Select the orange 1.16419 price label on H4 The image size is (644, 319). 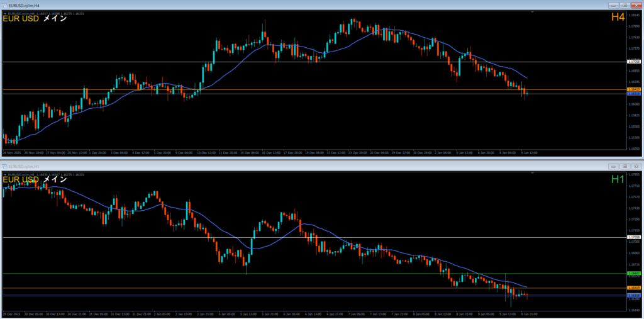(634, 90)
